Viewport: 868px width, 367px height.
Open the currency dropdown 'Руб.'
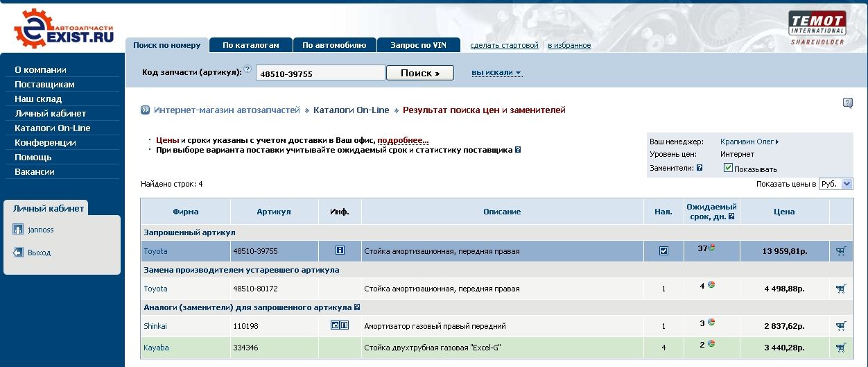tap(835, 184)
